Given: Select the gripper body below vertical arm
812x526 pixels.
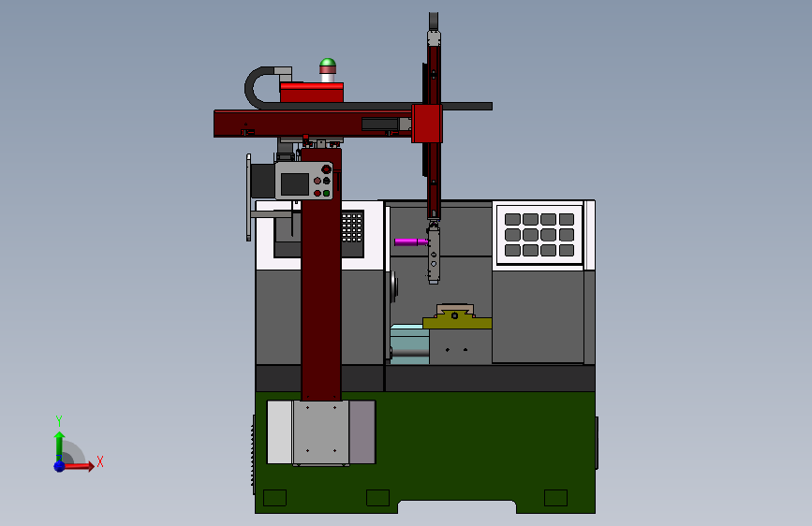Looking at the screenshot, I should tap(434, 254).
